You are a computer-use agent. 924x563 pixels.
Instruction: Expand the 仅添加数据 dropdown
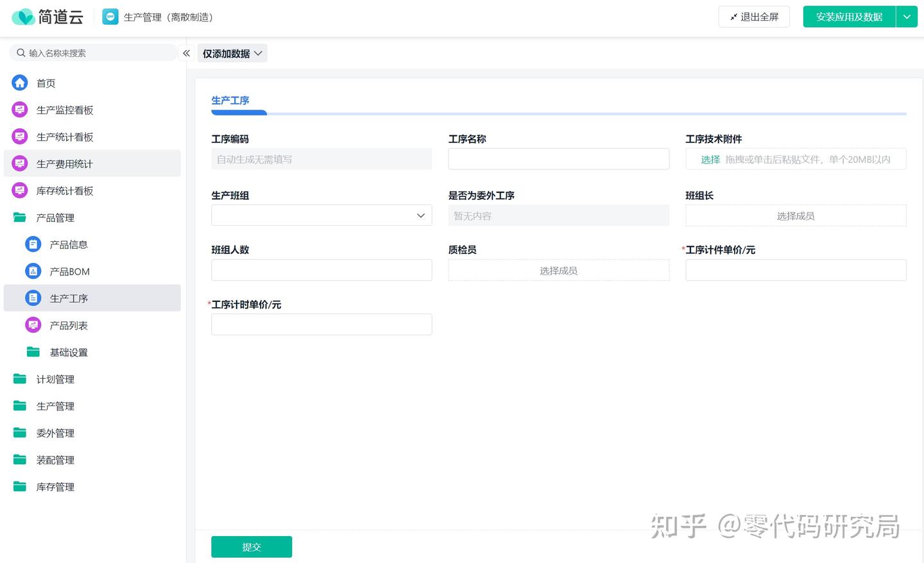tap(232, 54)
